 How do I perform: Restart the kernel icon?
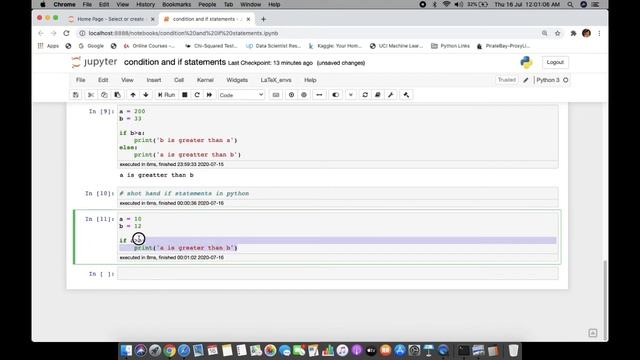pyautogui.click(x=197, y=95)
